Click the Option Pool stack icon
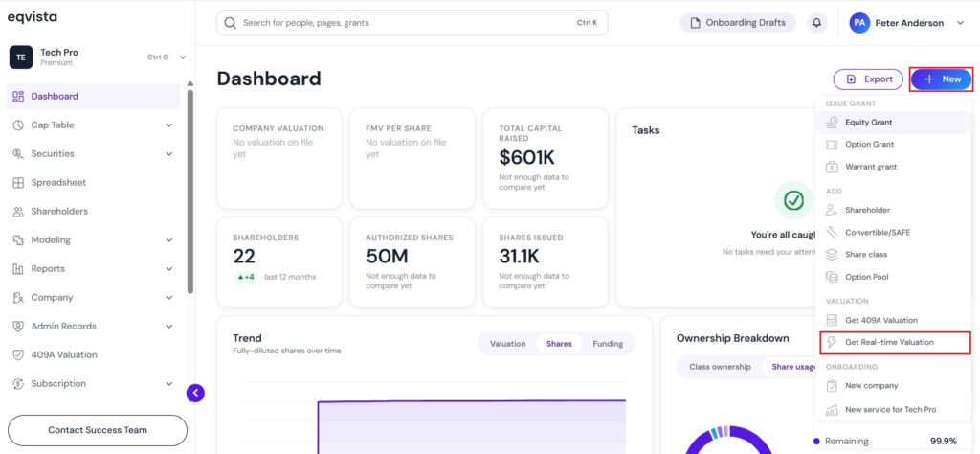Viewport: 980px width, 454px height. [x=832, y=277]
